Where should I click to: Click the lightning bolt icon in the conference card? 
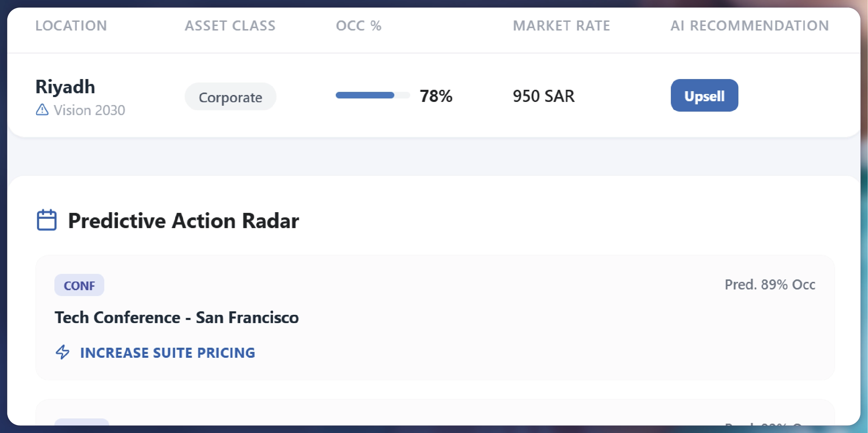click(63, 352)
